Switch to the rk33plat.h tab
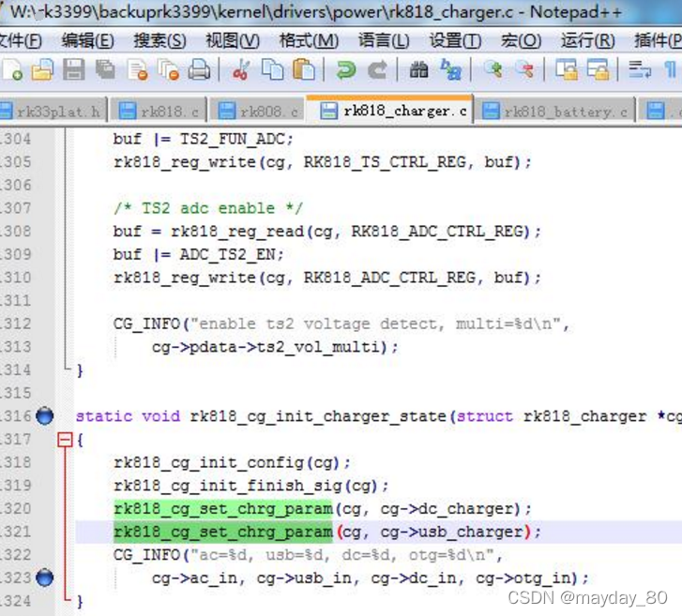The height and width of the screenshot is (616, 682). point(52,112)
